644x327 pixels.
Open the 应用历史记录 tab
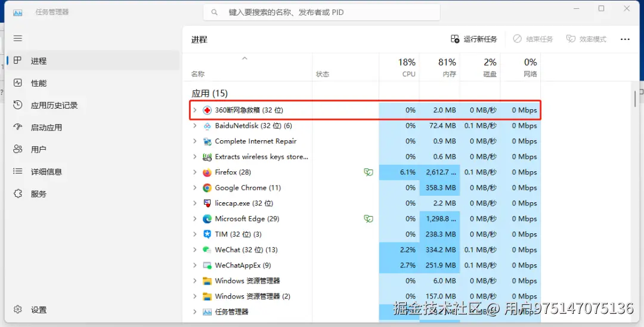[93, 105]
